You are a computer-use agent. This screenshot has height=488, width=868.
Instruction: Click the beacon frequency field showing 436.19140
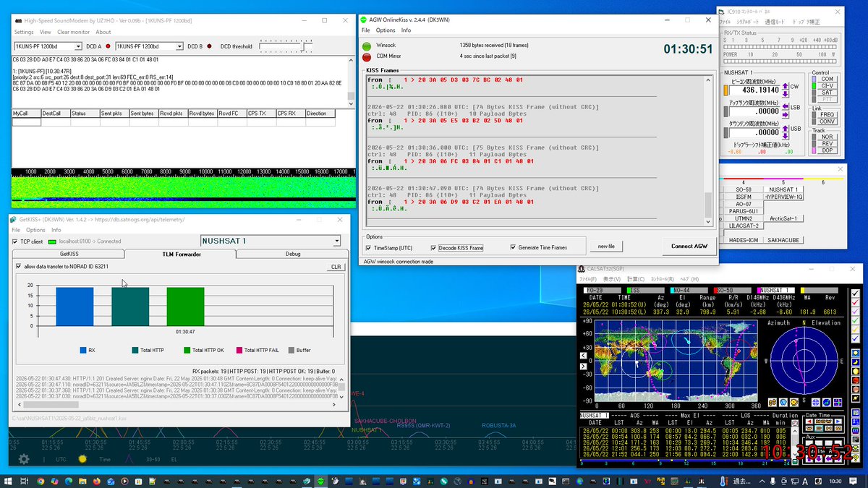[x=754, y=90]
